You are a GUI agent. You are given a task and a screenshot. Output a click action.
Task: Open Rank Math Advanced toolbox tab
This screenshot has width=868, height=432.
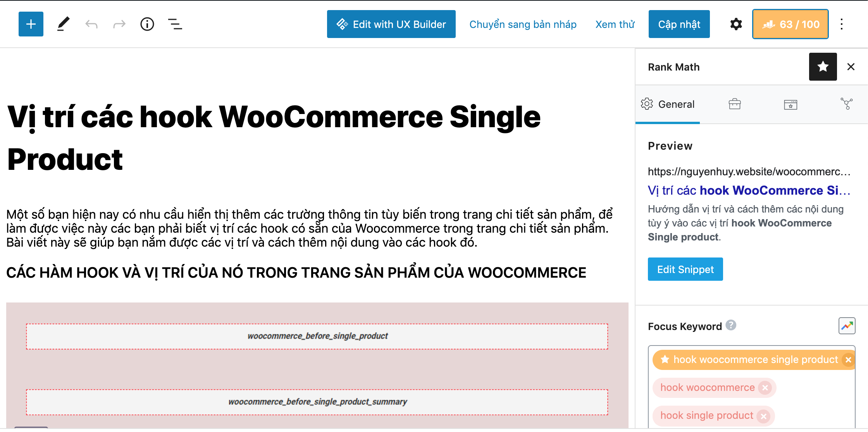[x=734, y=104]
